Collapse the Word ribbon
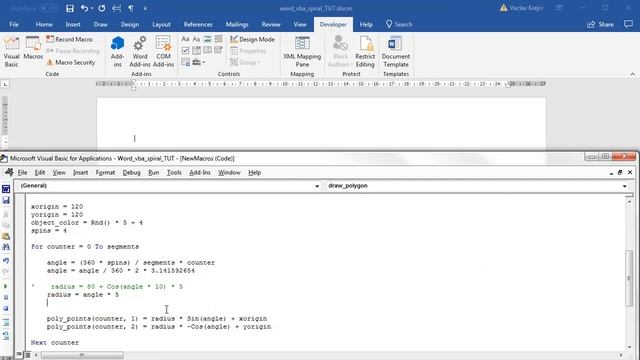This screenshot has width=640, height=360. (633, 74)
